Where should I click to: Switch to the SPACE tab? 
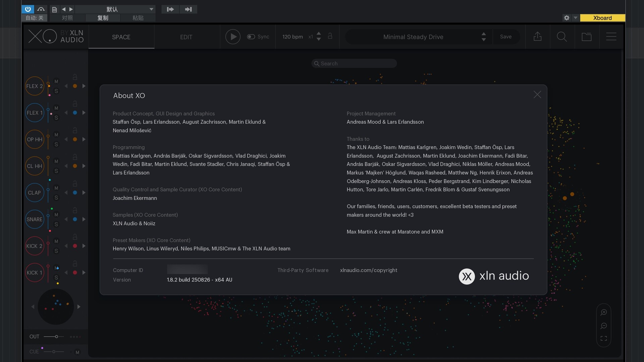[x=121, y=37]
